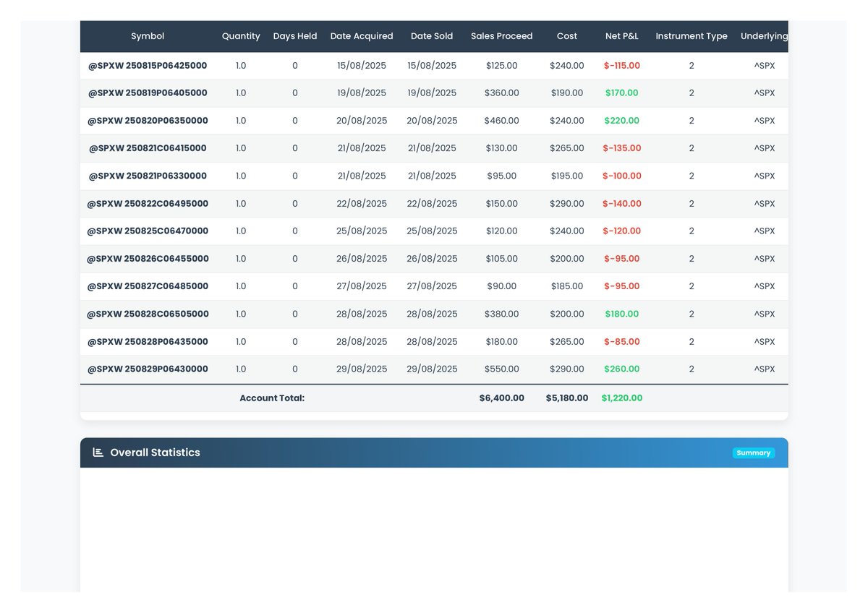Click the 15/08/2025 Date Acquired cell
868x613 pixels.
pos(362,66)
